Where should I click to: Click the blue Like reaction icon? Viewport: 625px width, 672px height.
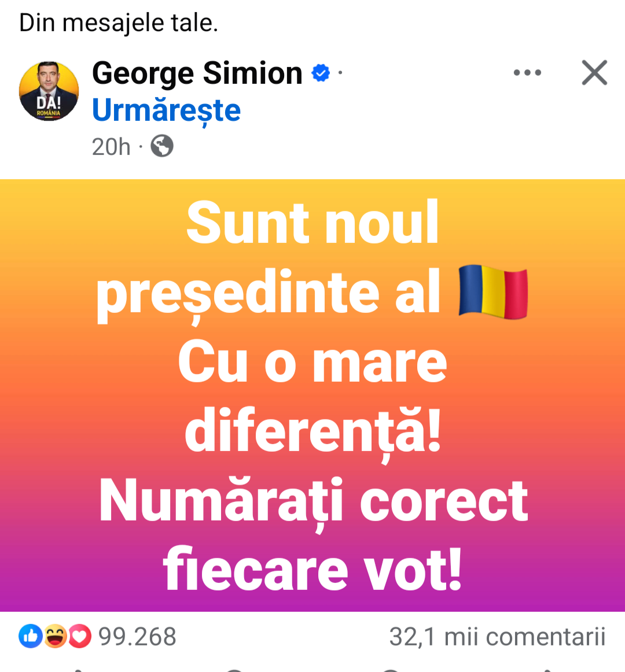click(30, 637)
